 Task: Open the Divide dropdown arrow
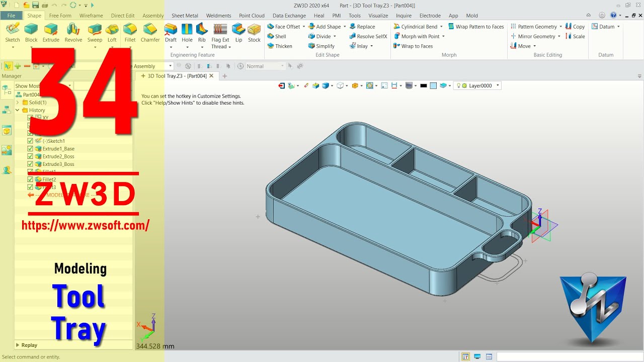(x=335, y=36)
